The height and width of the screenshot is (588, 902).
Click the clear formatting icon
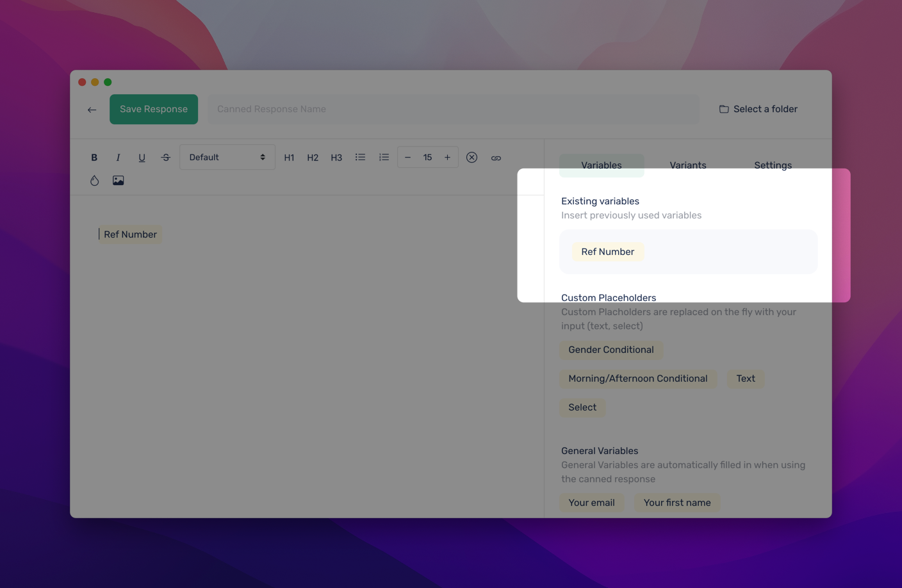click(x=471, y=158)
